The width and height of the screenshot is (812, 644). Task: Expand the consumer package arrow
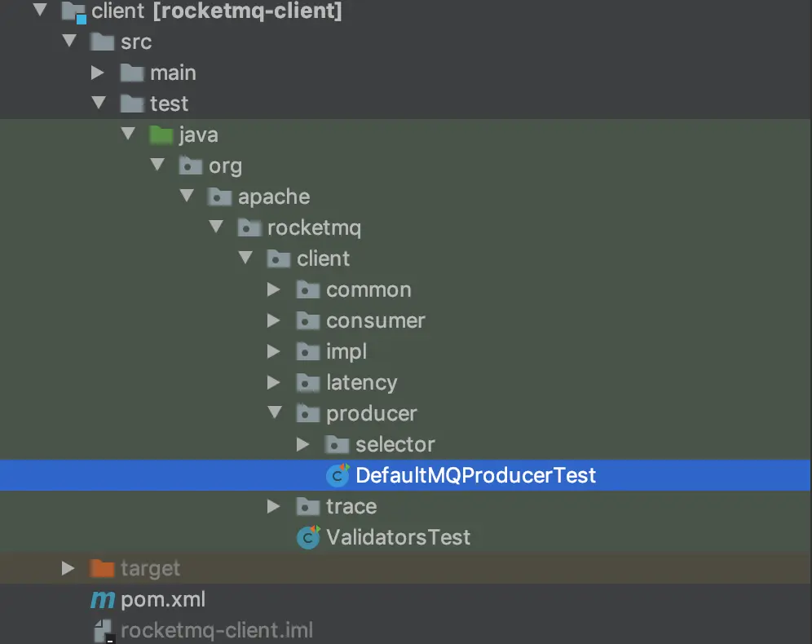[x=274, y=320]
